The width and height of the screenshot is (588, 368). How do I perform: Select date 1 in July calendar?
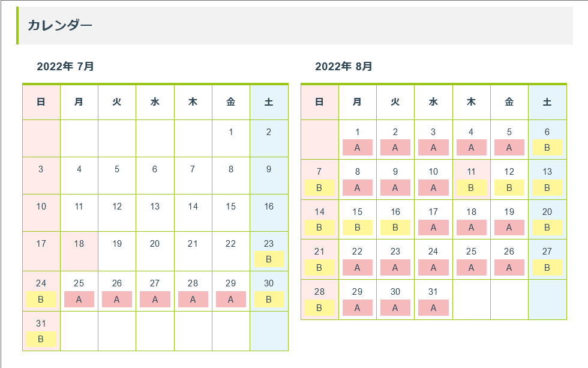tap(230, 133)
